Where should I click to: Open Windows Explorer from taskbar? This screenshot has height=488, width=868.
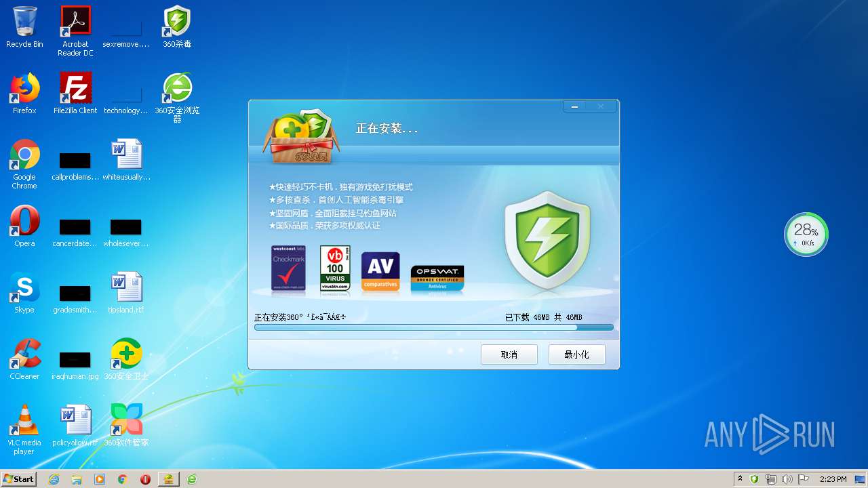[77, 479]
